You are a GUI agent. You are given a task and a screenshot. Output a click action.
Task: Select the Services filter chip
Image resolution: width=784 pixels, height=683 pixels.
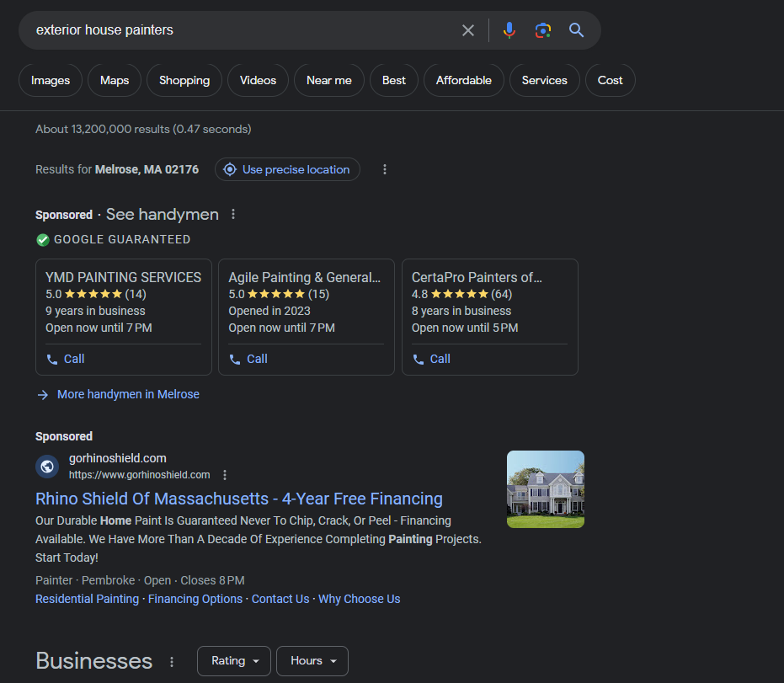click(545, 80)
